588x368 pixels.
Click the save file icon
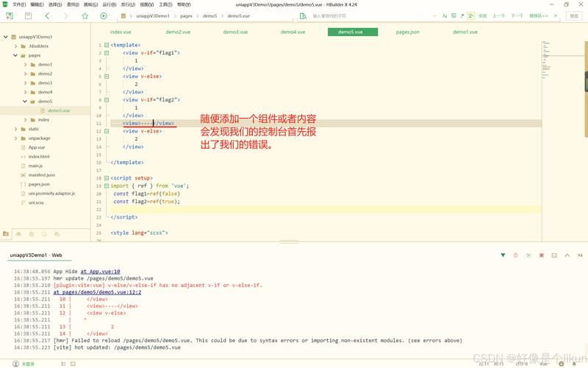coord(28,15)
